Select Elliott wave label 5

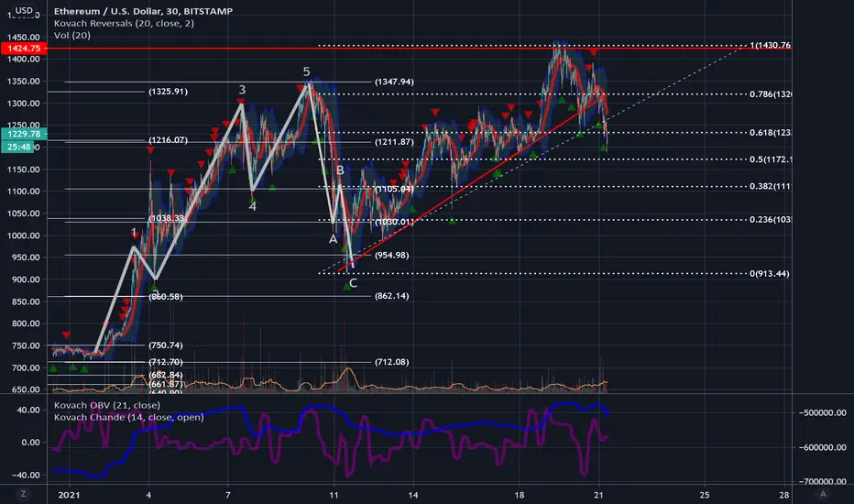click(306, 71)
